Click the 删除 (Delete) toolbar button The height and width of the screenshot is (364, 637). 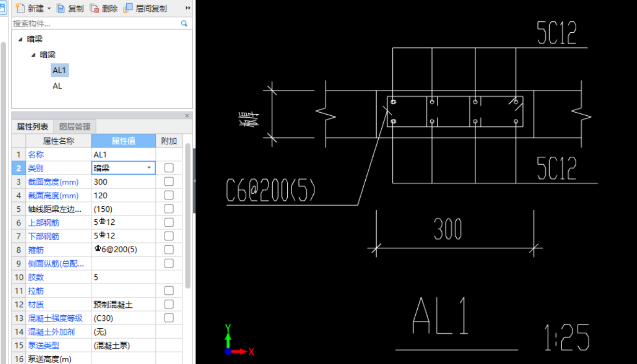(104, 8)
